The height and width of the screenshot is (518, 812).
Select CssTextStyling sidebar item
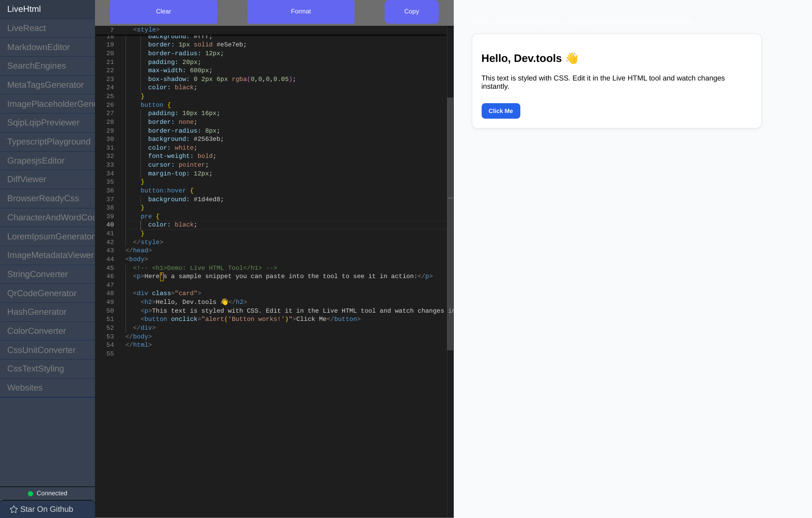click(47, 369)
